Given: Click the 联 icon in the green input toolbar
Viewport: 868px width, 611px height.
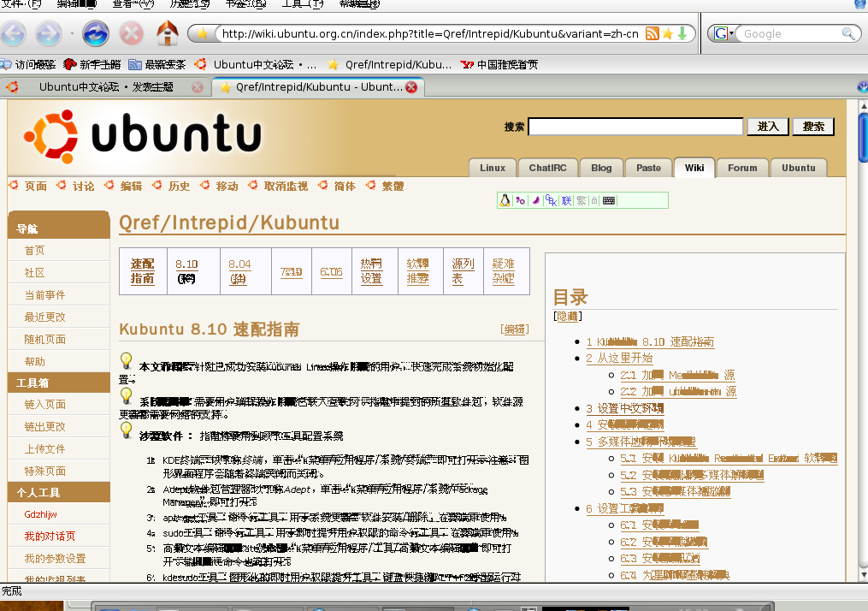Looking at the screenshot, I should pyautogui.click(x=566, y=200).
